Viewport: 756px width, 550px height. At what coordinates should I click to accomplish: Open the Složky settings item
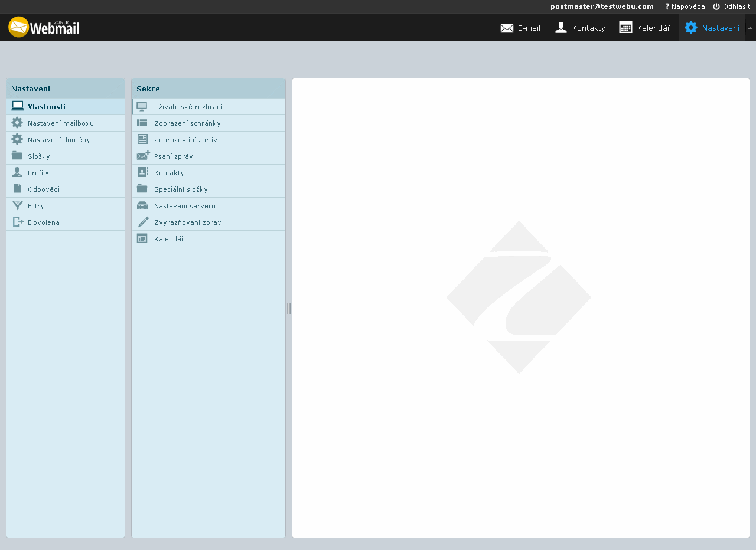click(38, 156)
